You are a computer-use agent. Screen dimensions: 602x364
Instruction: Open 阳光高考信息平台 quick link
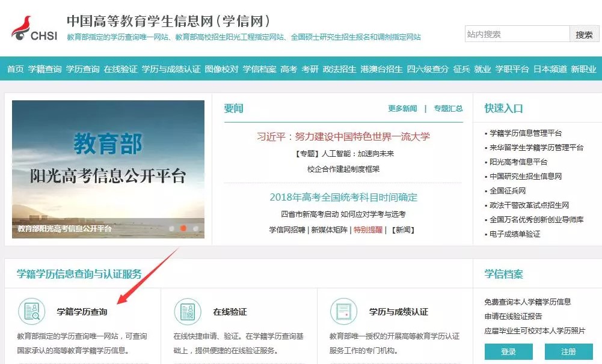point(518,162)
